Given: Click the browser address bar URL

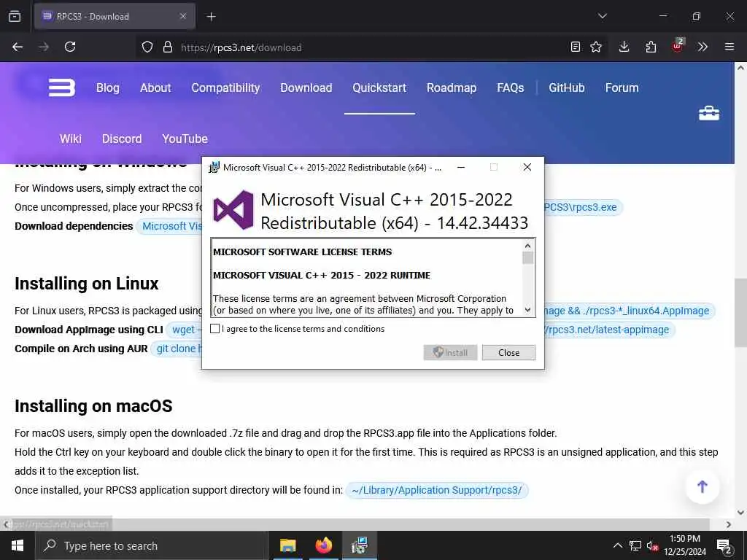Looking at the screenshot, I should (x=241, y=47).
